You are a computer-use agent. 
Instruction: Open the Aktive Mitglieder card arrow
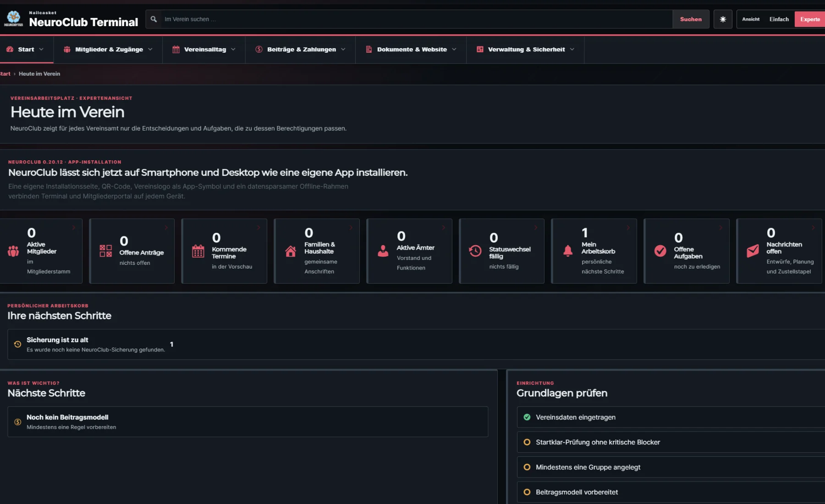pos(74,228)
